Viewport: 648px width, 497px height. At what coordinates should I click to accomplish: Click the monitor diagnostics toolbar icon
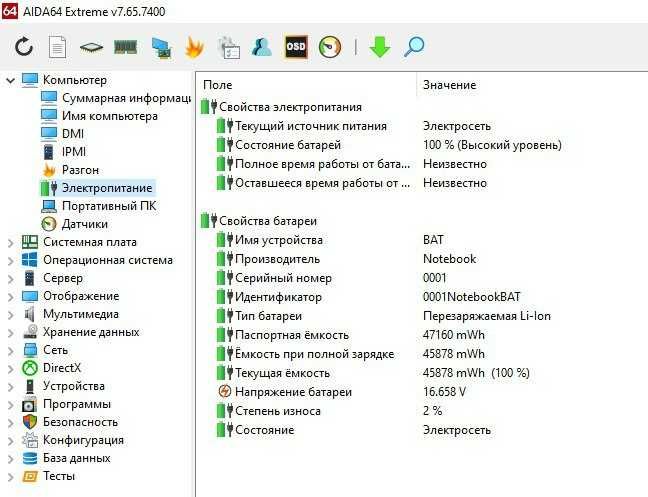[161, 48]
